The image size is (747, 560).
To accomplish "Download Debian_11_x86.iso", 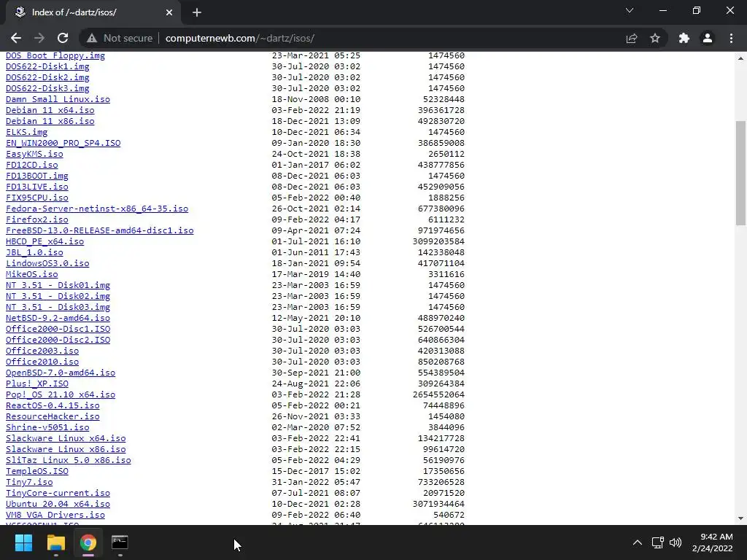I will click(50, 122).
